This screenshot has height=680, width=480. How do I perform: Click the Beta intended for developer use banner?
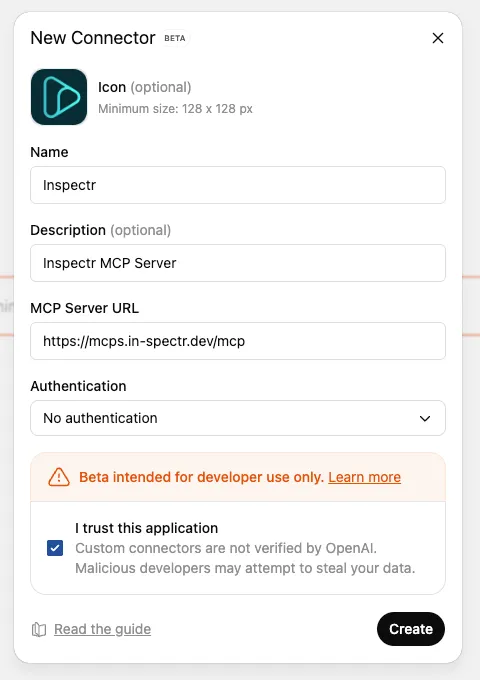coord(238,477)
